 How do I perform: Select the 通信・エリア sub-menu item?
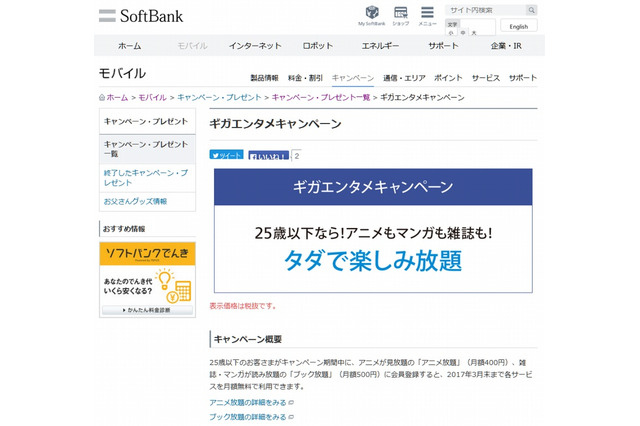click(x=404, y=78)
